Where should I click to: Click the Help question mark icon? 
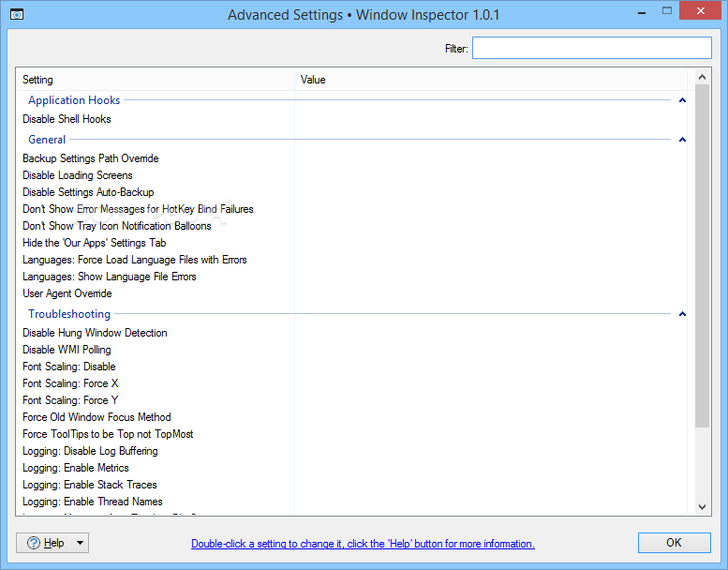pyautogui.click(x=34, y=543)
